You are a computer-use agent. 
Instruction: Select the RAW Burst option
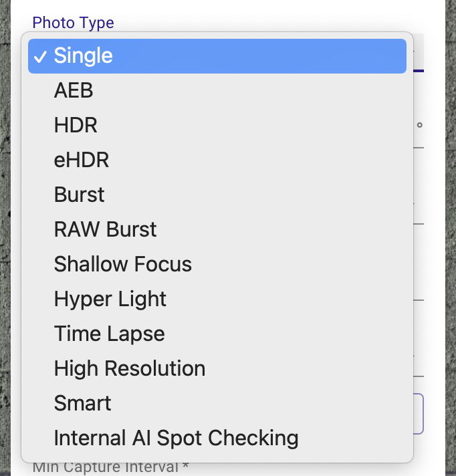(217, 229)
